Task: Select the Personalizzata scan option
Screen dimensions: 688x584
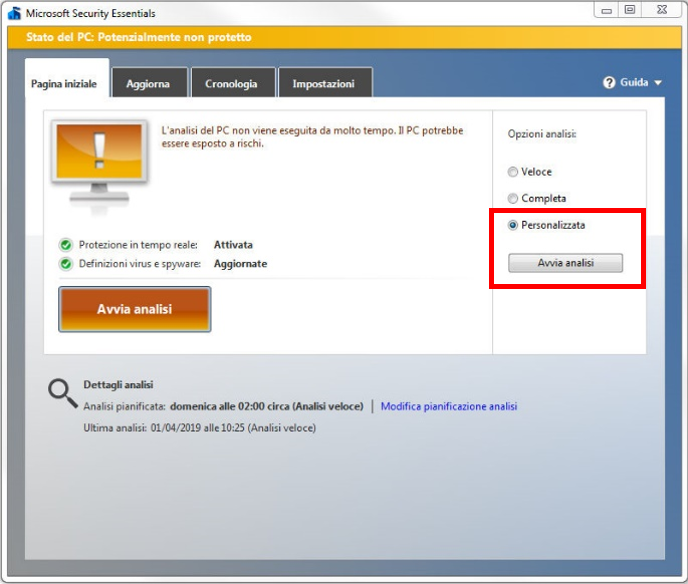Action: tap(512, 225)
